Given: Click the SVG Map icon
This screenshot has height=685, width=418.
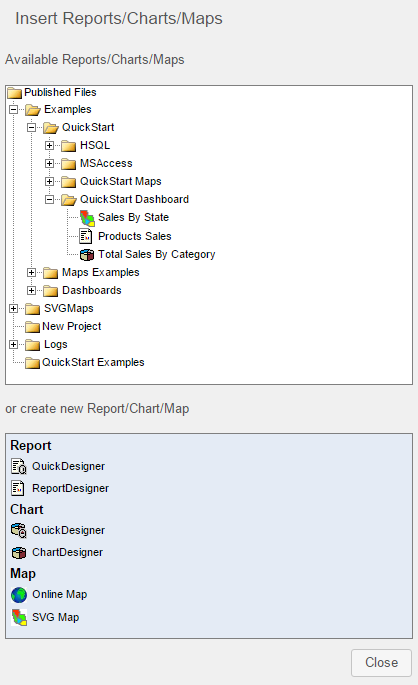Looking at the screenshot, I should [19, 617].
